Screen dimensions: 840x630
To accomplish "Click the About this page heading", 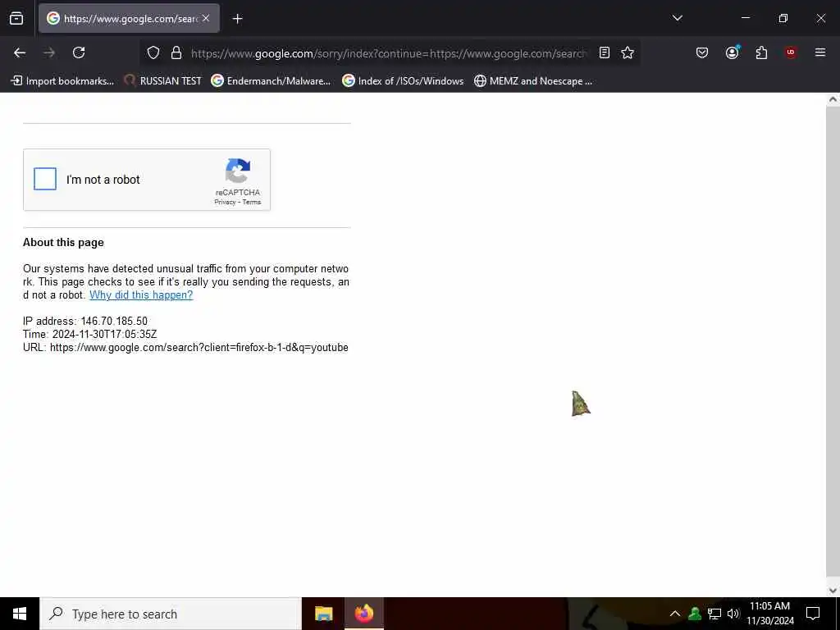I will tap(63, 242).
